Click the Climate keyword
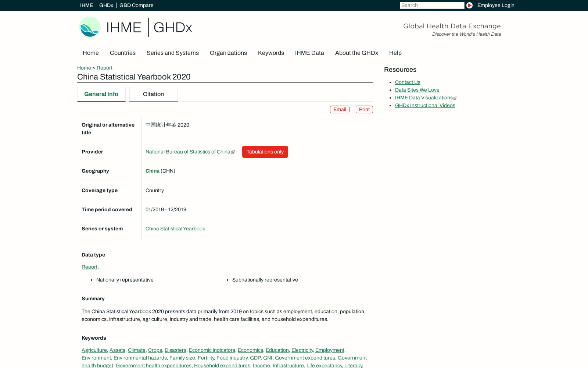588x368 pixels. (x=137, y=350)
